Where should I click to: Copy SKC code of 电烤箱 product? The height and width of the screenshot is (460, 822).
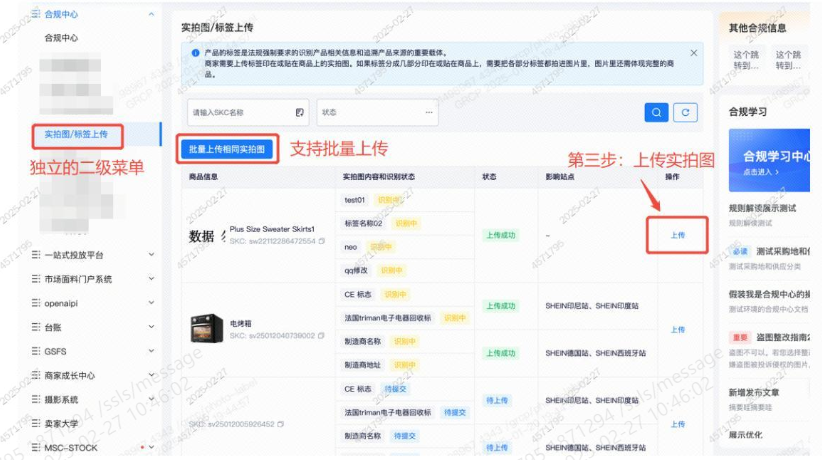point(322,335)
